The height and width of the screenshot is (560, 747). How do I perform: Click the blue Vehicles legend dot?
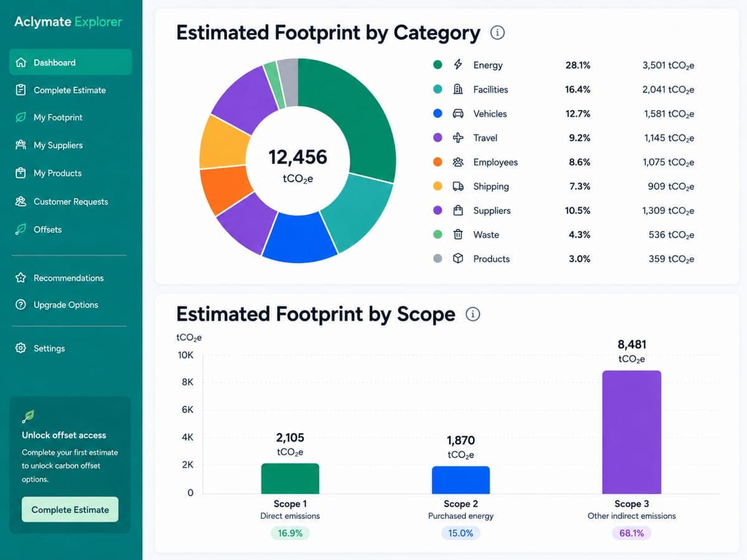tap(438, 113)
